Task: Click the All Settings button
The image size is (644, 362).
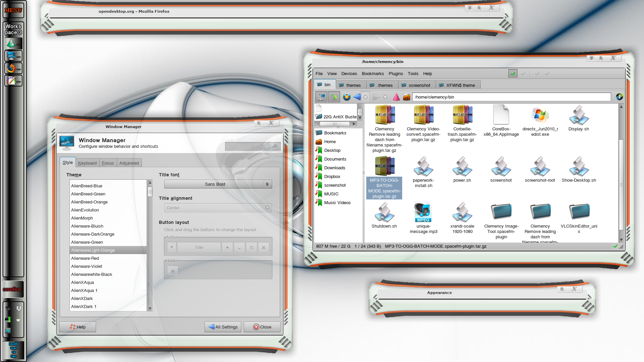Action: coord(223,327)
